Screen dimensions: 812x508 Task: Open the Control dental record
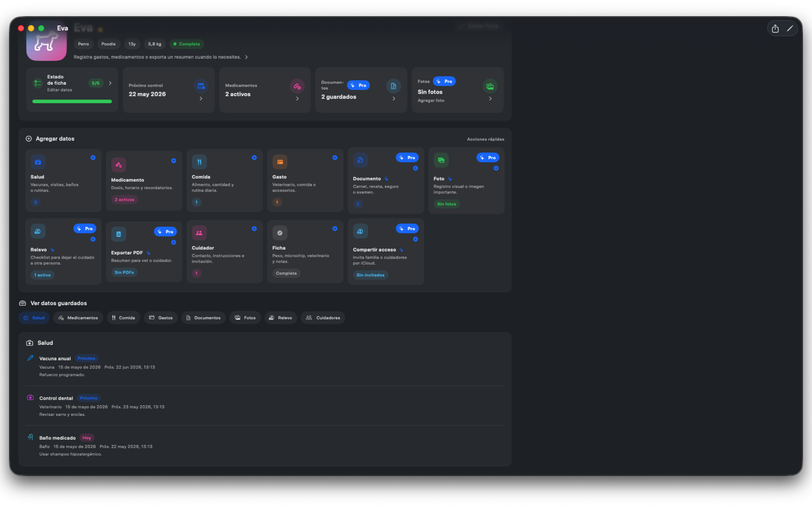[265, 406]
